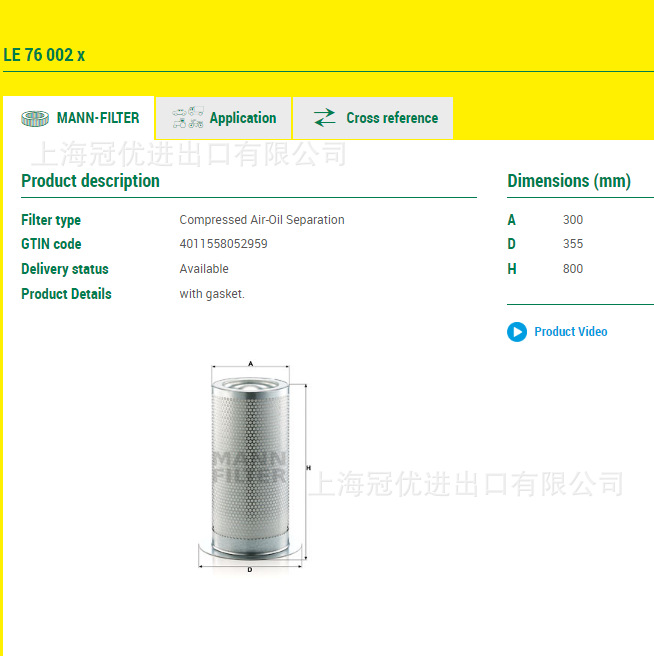This screenshot has height=656, width=654.
Task: Click the 'with gasket.' product detail
Action: click(x=212, y=294)
